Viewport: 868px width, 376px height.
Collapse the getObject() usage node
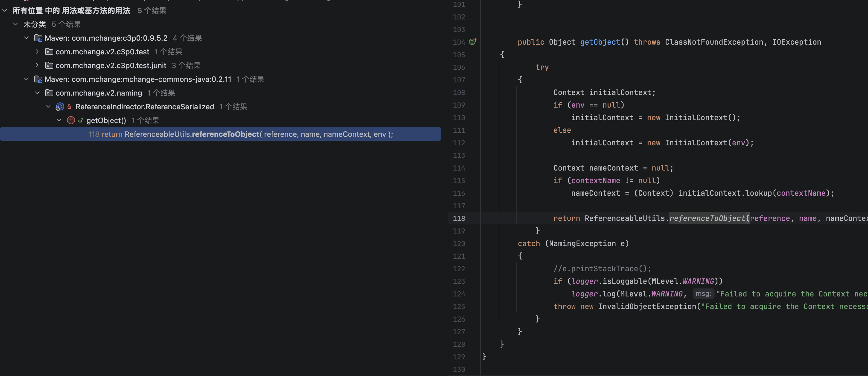click(59, 120)
